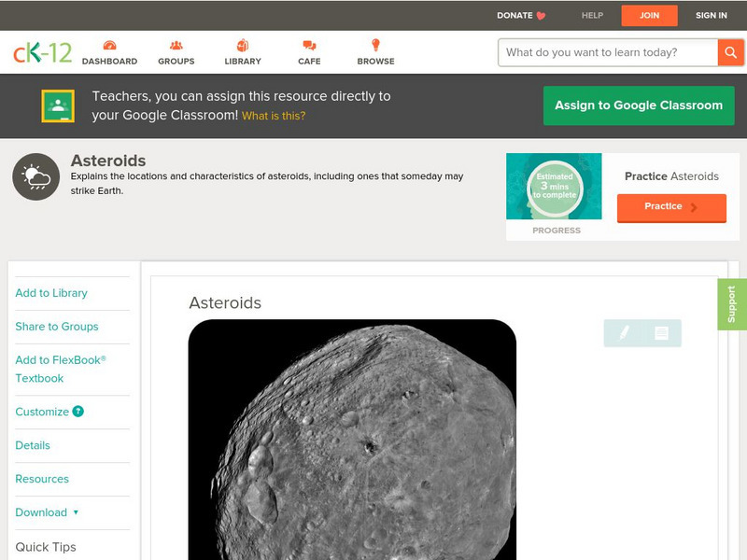Click the orange Practice button
This screenshot has height=560, width=747.
click(670, 207)
